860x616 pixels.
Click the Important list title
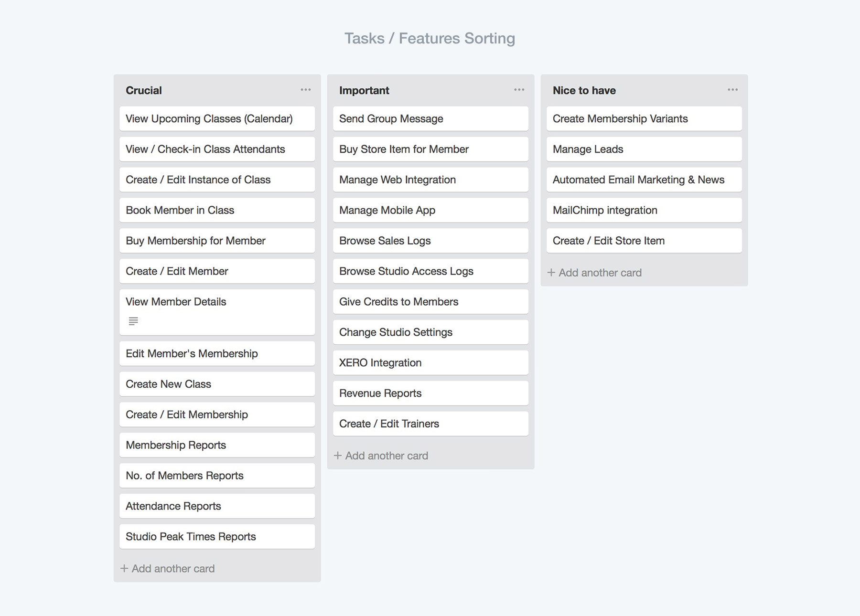pos(364,90)
